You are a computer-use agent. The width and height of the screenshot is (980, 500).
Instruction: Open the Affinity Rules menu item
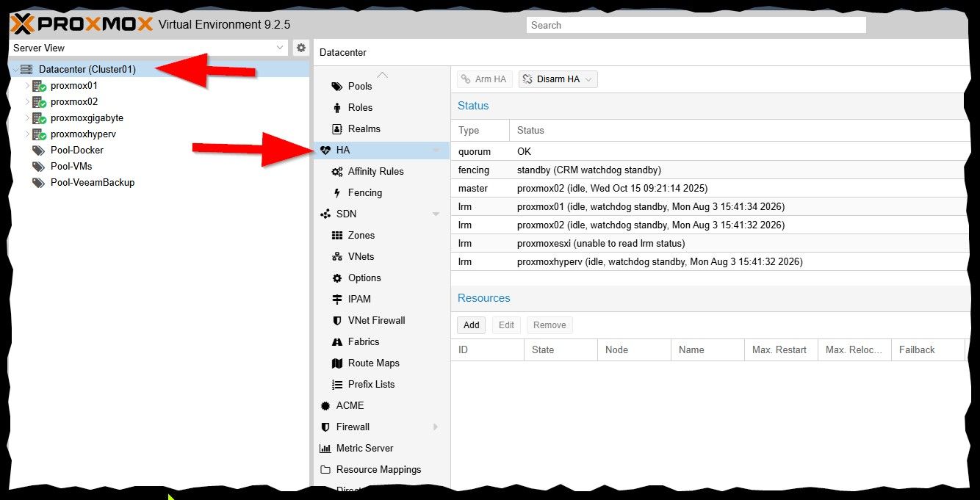tap(381, 172)
